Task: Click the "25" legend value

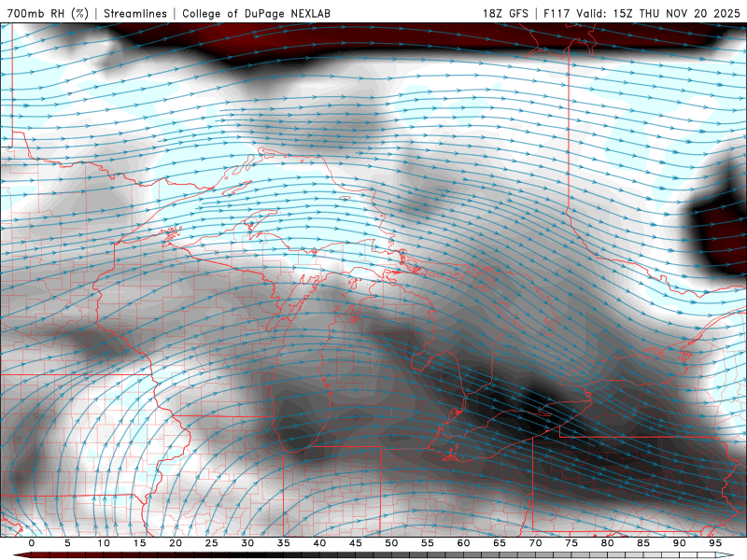Action: [x=212, y=543]
